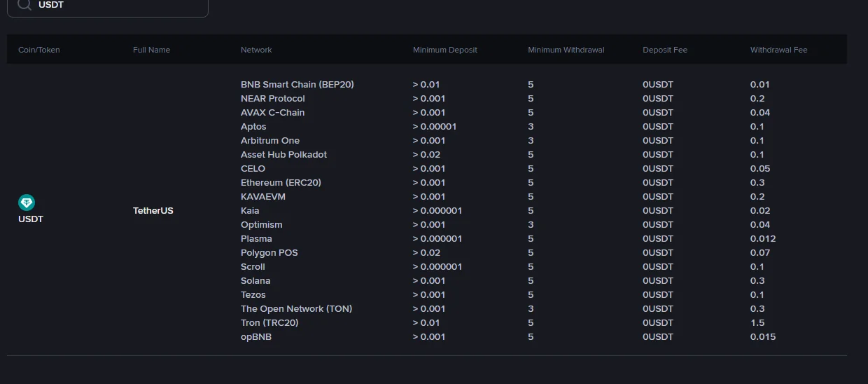
Task: Select the Ethereum (ERC20) network row
Action: 281,182
